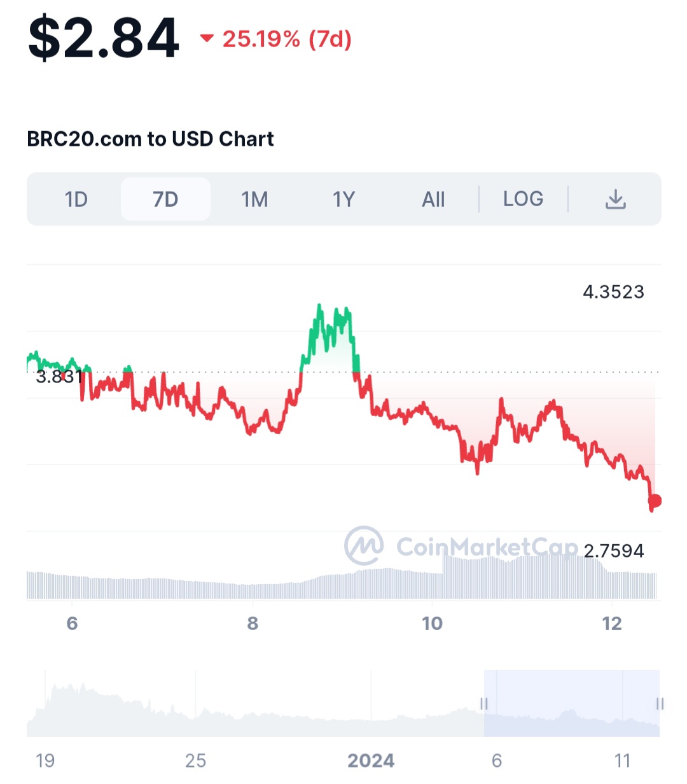Viewport: 687px width, 784px height.
Task: Click the BRC20.com to USD Chart heading
Action: point(150,139)
